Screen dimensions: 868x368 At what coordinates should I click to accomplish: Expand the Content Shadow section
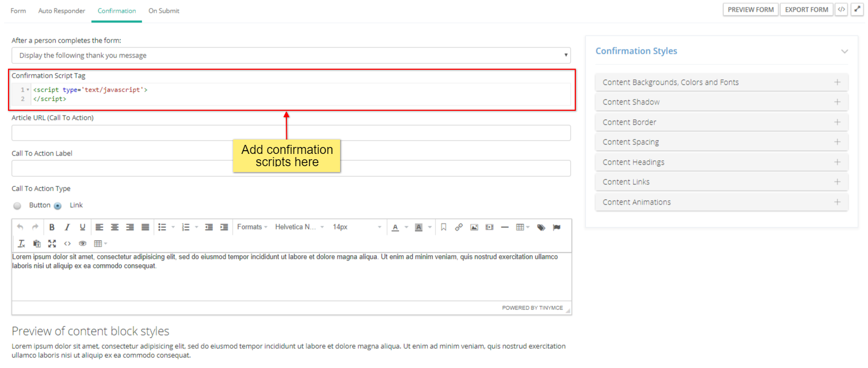[x=722, y=102]
